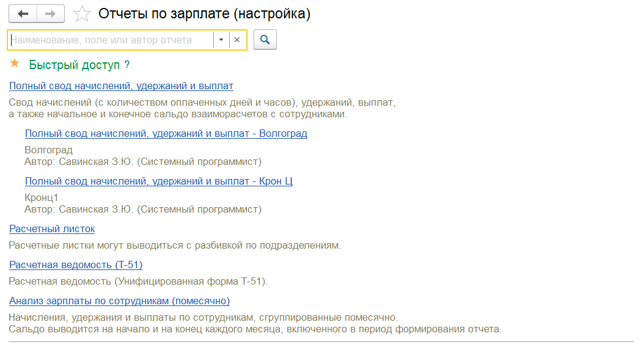Click the Расчетные листки description text
Screen dimensions: 644x347
[175, 246]
